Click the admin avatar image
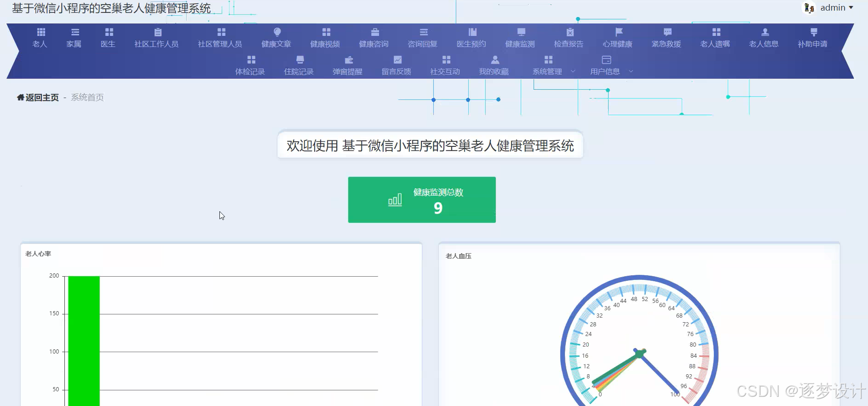868x406 pixels. [x=809, y=8]
